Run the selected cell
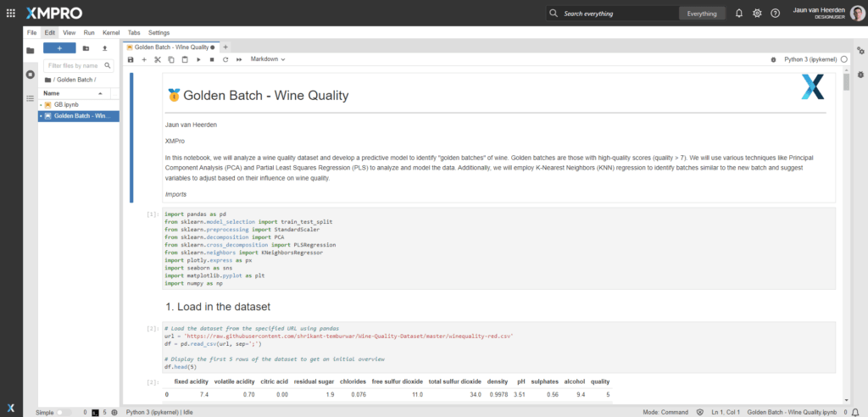The width and height of the screenshot is (868, 417). pos(198,59)
